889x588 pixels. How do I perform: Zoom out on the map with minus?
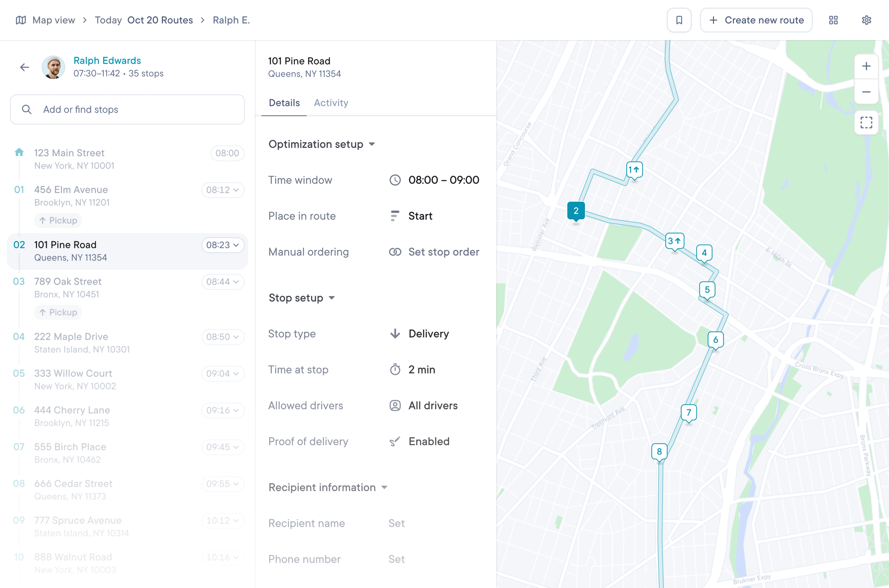pos(866,92)
